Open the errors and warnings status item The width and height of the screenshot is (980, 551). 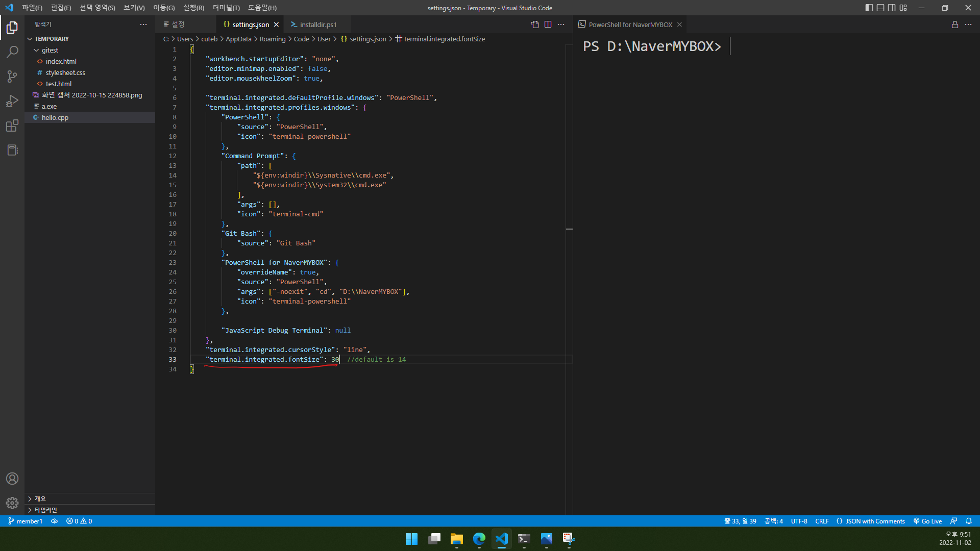point(79,521)
